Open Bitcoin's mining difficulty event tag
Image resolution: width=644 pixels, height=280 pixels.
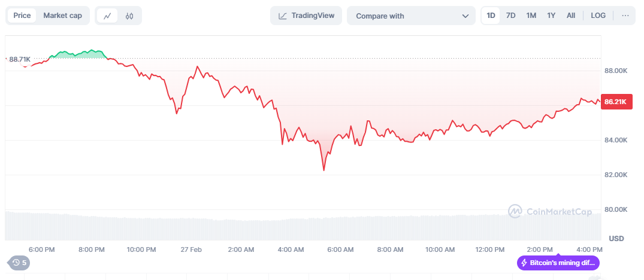(x=558, y=263)
